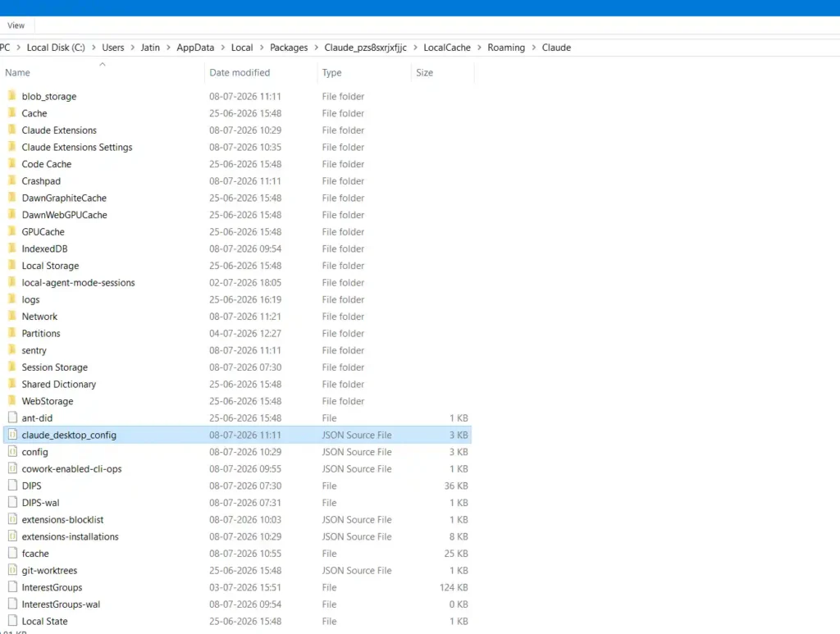840x634 pixels.
Task: Click the Claude folder in breadcrumb
Action: pyautogui.click(x=556, y=47)
